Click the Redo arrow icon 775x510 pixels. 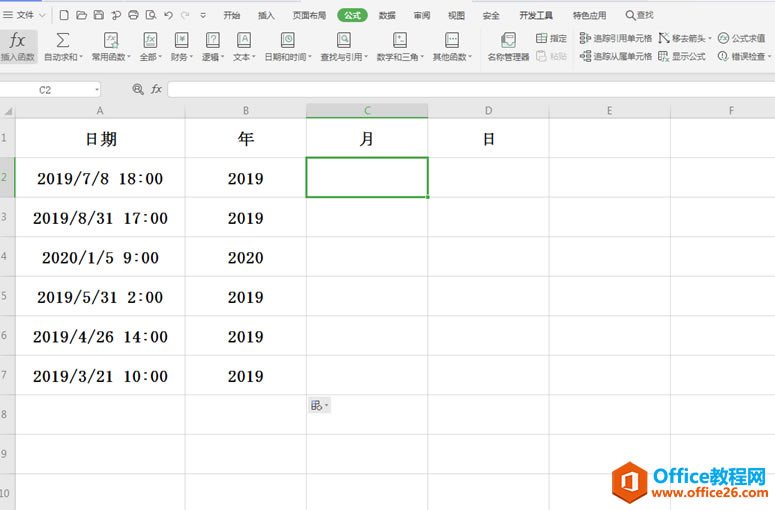coord(185,15)
